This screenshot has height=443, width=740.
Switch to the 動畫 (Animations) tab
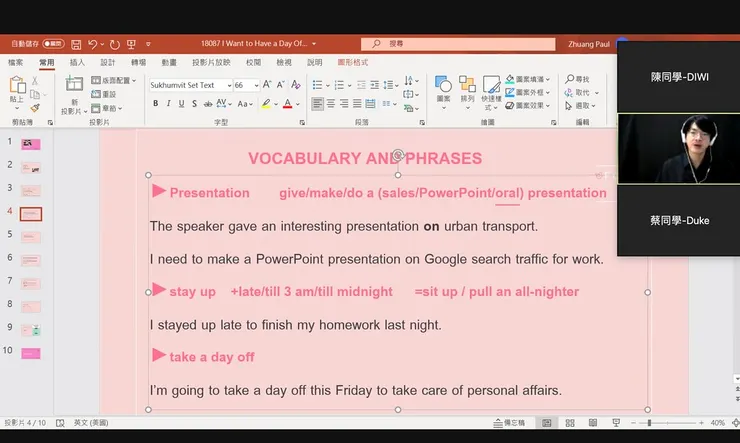[x=169, y=62]
